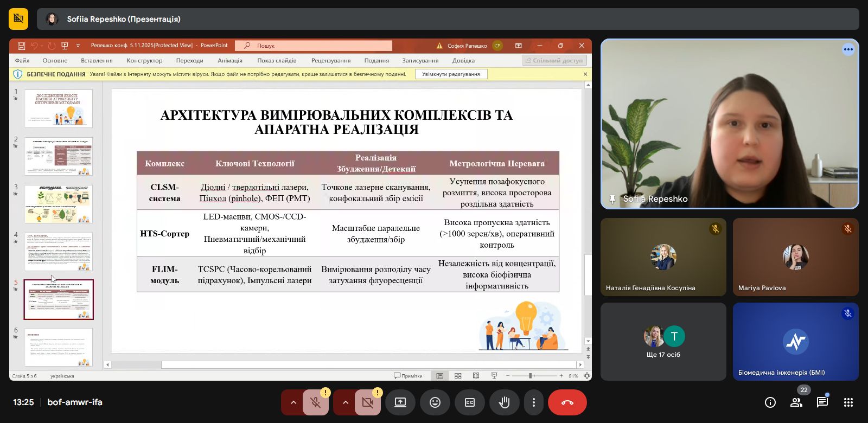The width and height of the screenshot is (868, 423).
Task: Click the share screen button
Action: coord(400,402)
